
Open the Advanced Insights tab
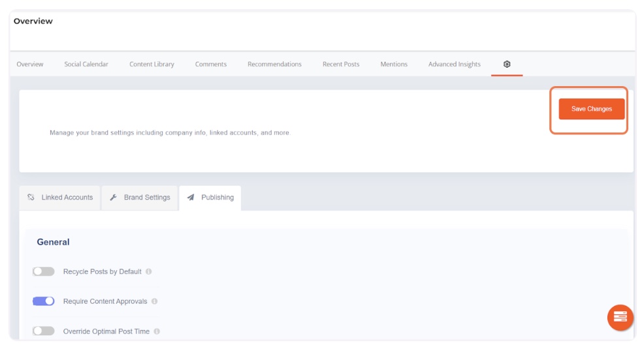pos(454,64)
